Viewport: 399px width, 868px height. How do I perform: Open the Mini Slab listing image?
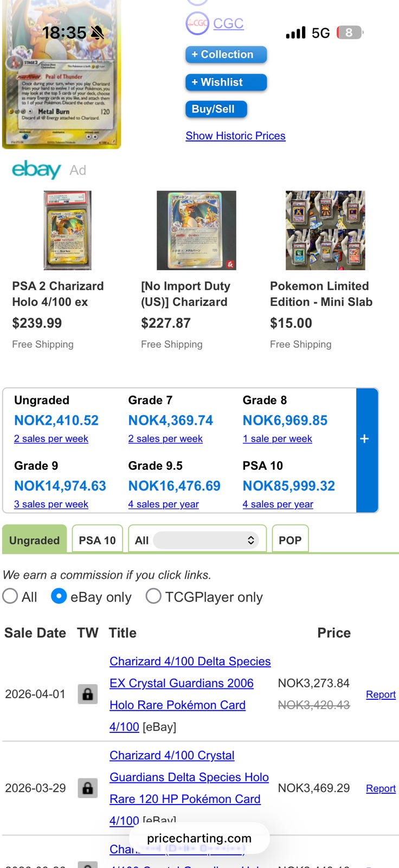[x=325, y=230]
